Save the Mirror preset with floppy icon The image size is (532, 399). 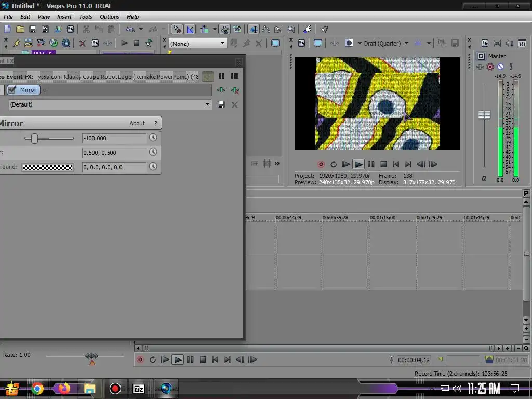coord(221,104)
